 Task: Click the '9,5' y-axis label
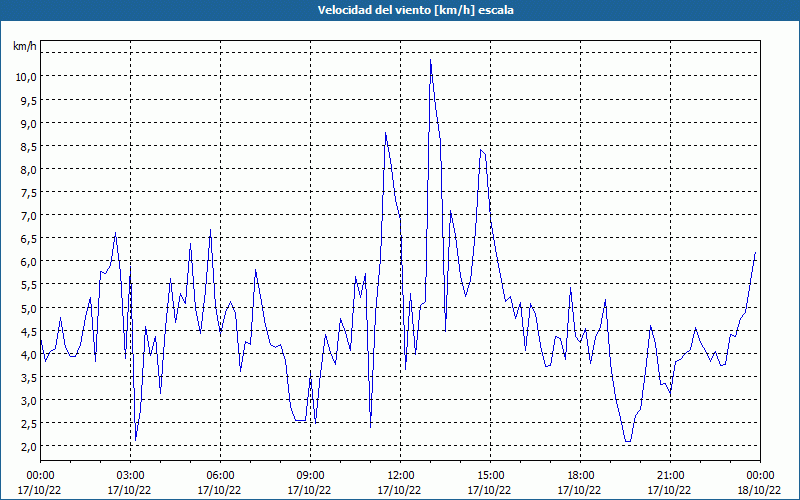point(29,100)
